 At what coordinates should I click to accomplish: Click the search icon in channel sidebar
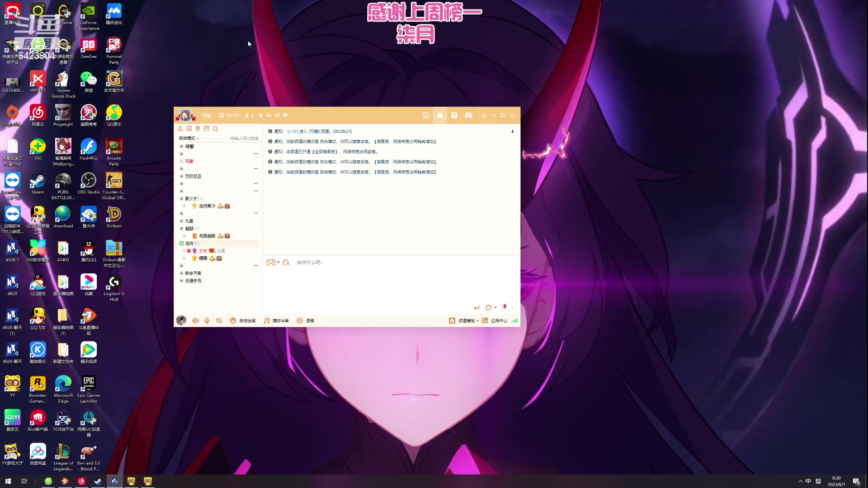click(216, 129)
